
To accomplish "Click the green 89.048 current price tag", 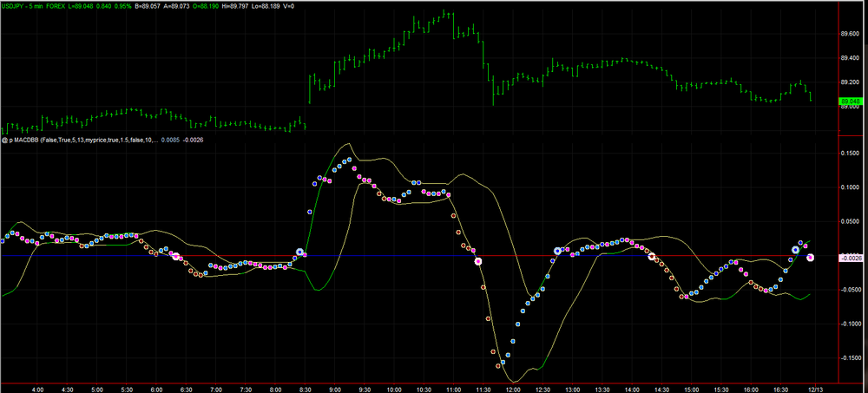I will tap(850, 102).
